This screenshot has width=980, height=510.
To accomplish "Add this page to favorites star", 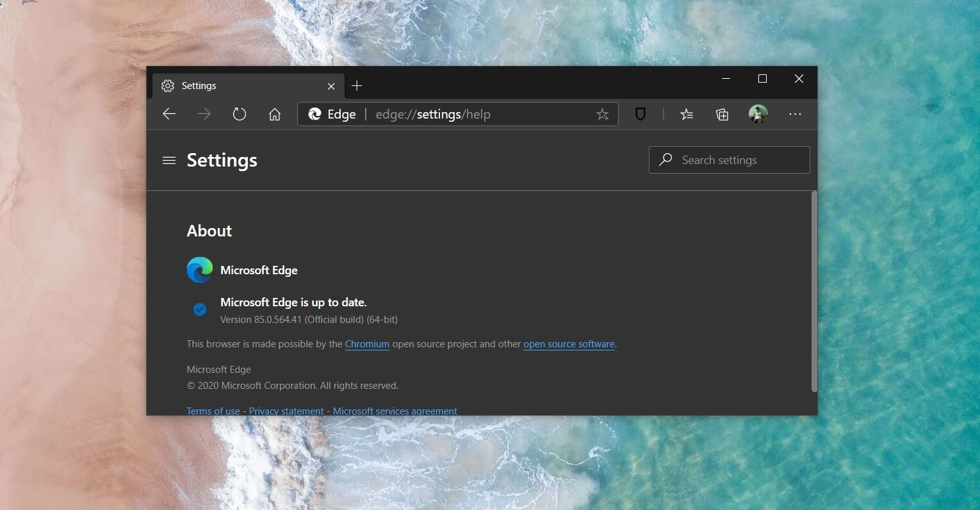I will click(x=602, y=114).
